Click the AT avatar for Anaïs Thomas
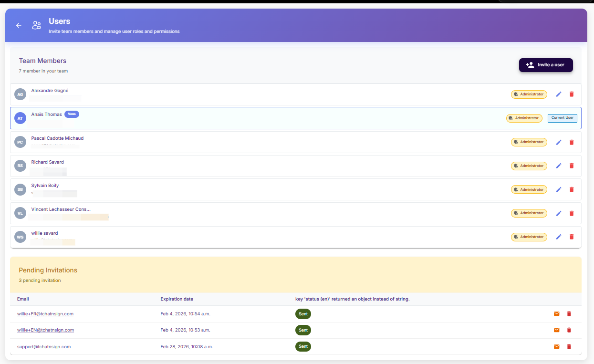The width and height of the screenshot is (594, 364). tap(20, 118)
